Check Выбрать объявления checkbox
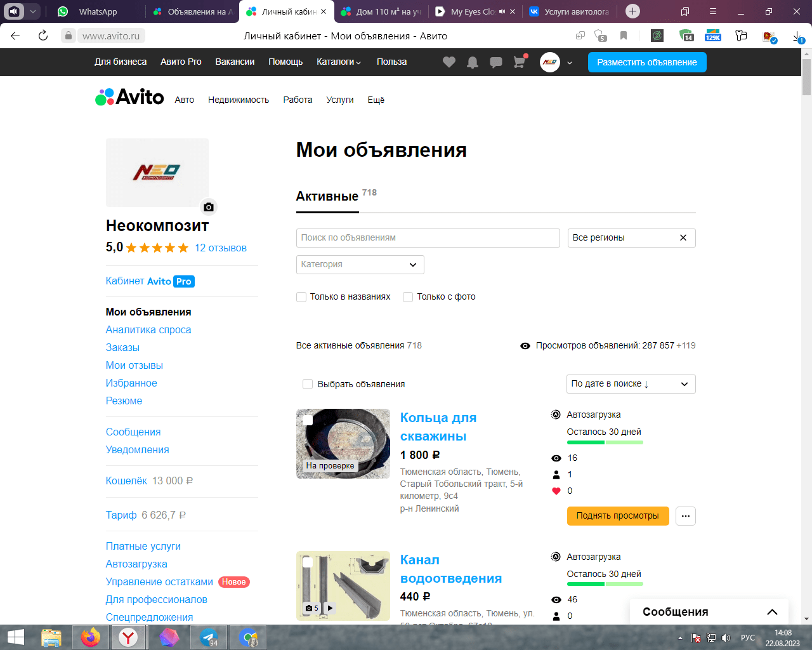Viewport: 812px width, 650px height. tap(308, 384)
